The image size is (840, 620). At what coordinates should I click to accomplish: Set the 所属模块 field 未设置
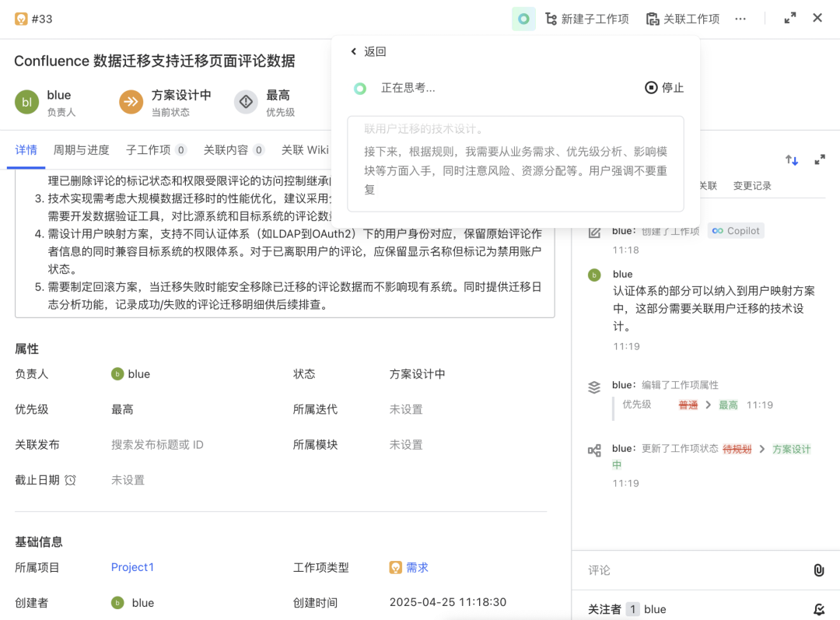(x=405, y=445)
